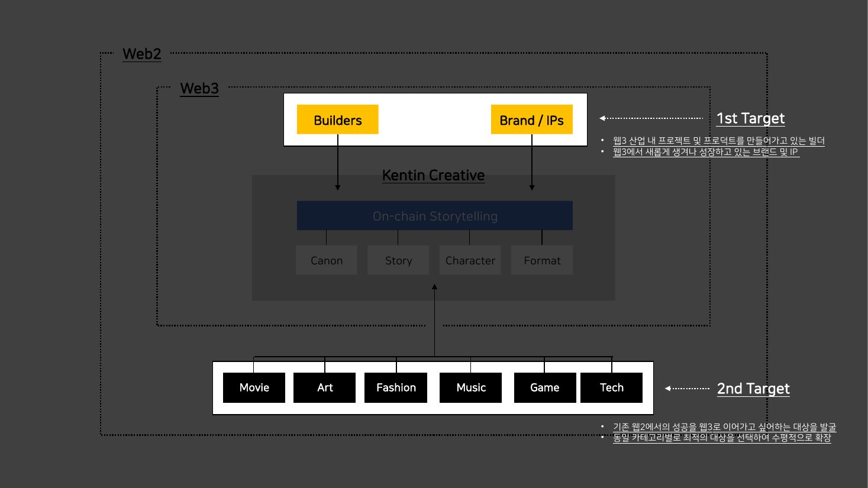Select the 1st Target heading
Viewport: 868px width, 488px height.
[751, 118]
